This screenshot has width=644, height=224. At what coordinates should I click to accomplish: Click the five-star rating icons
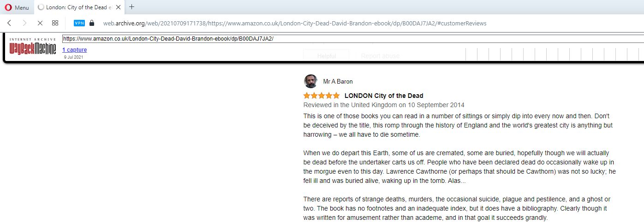322,96
